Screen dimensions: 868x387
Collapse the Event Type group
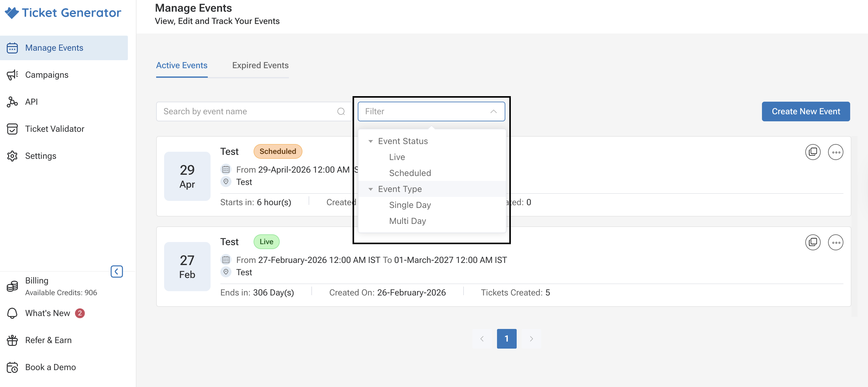[x=370, y=189]
